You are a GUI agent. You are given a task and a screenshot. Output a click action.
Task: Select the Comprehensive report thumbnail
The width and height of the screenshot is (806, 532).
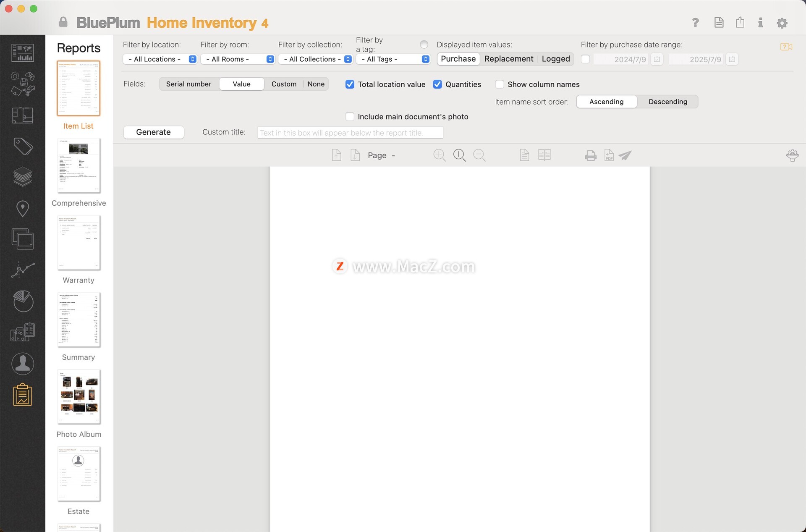pyautogui.click(x=79, y=165)
